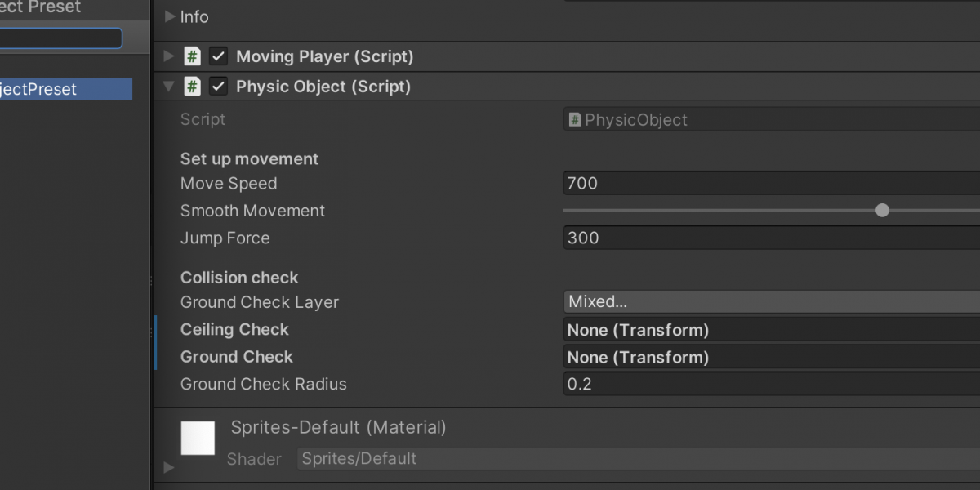Expand the Info section

pos(170,16)
